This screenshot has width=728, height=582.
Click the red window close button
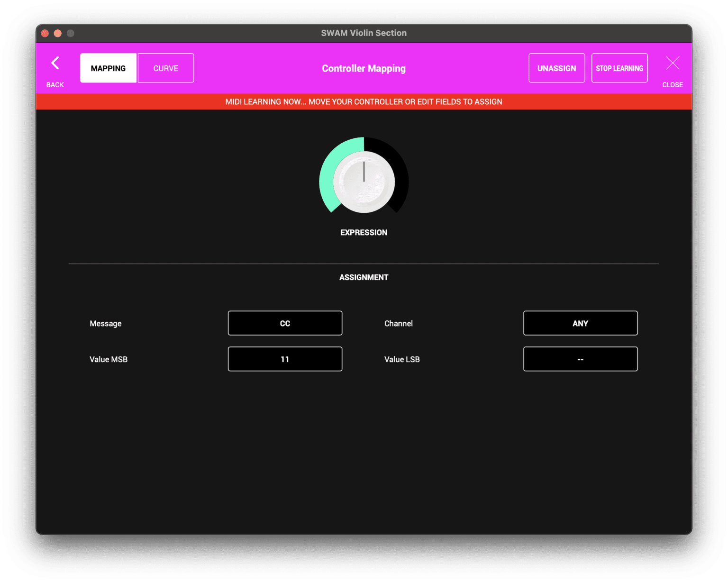pos(45,33)
